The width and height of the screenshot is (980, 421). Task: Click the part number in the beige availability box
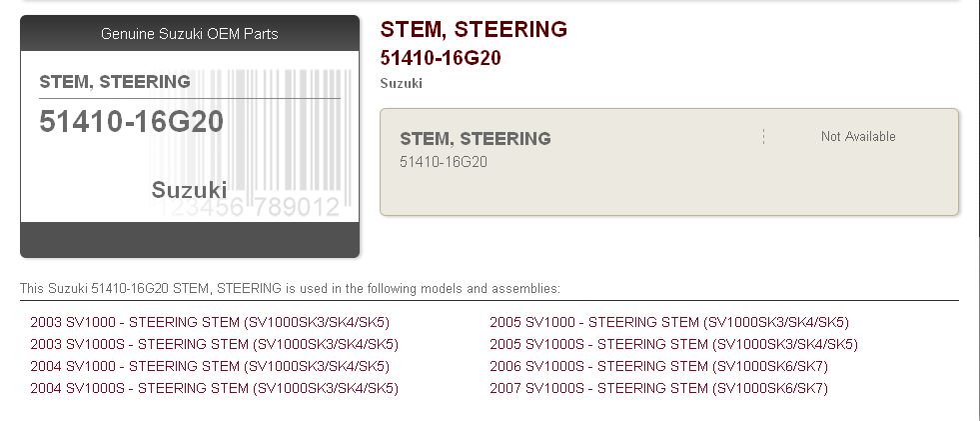coord(444,161)
